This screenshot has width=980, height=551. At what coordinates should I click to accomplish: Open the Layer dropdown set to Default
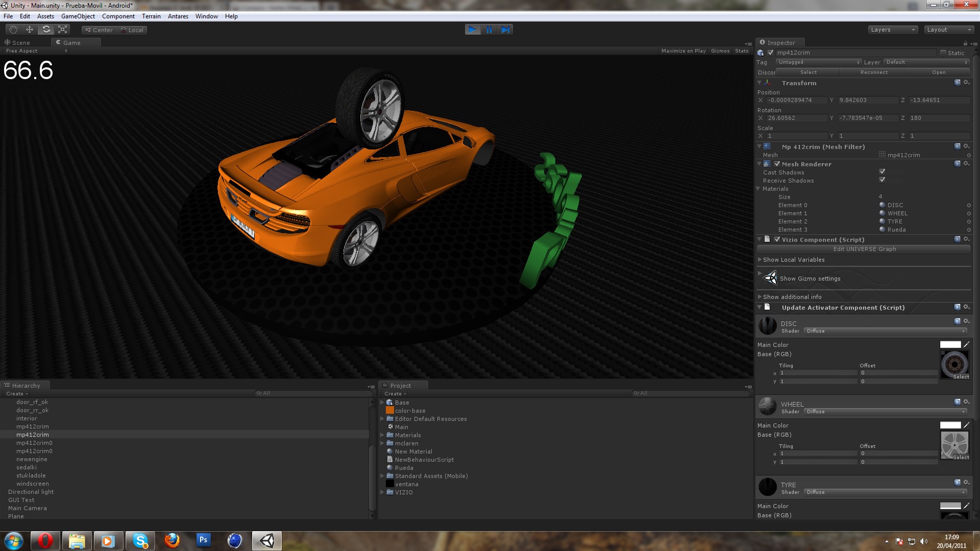(x=925, y=62)
